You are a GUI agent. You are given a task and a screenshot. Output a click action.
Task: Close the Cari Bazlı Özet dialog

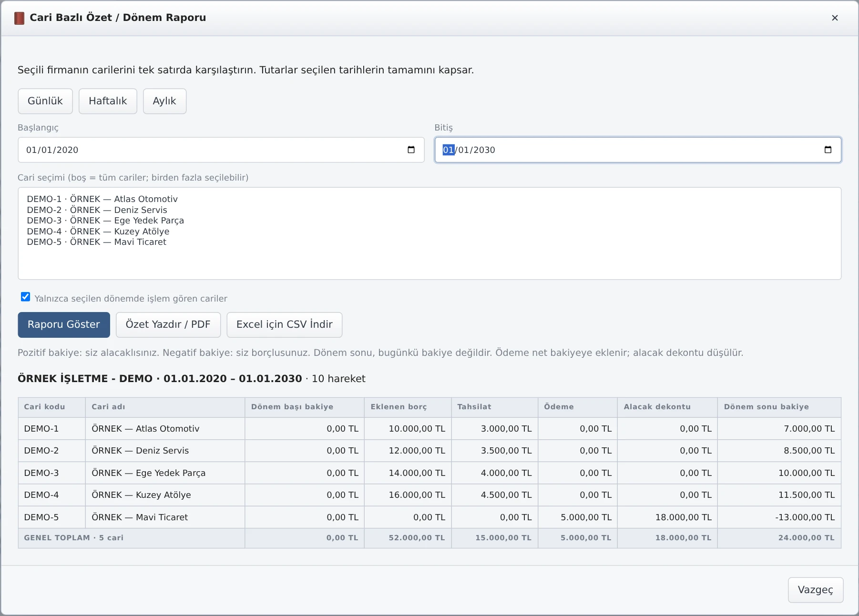click(x=835, y=18)
